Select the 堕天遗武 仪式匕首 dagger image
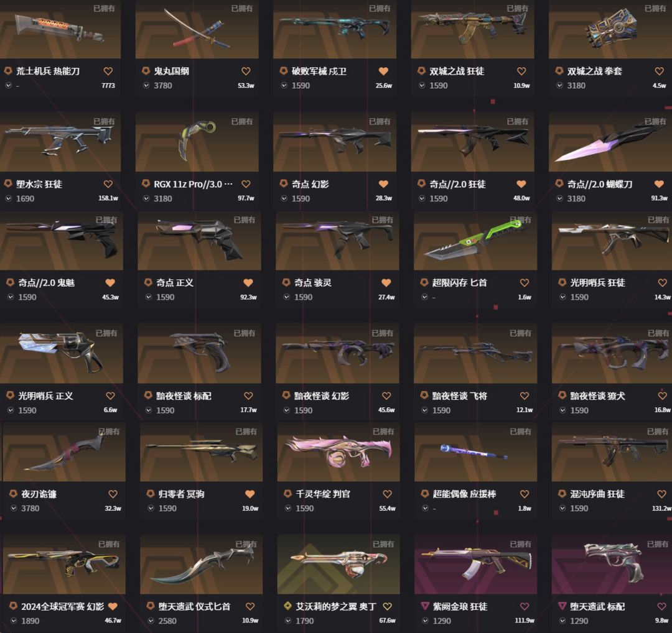The height and width of the screenshot is (633, 672). tap(202, 564)
